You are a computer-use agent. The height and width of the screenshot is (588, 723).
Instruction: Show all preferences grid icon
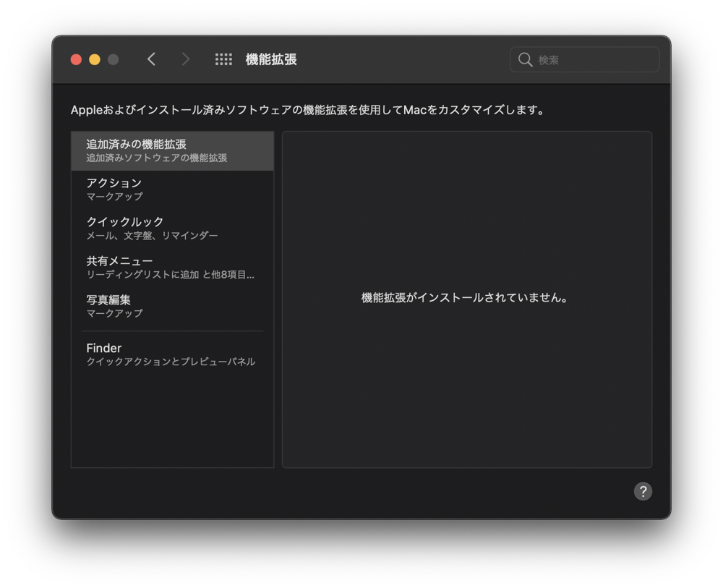[223, 59]
